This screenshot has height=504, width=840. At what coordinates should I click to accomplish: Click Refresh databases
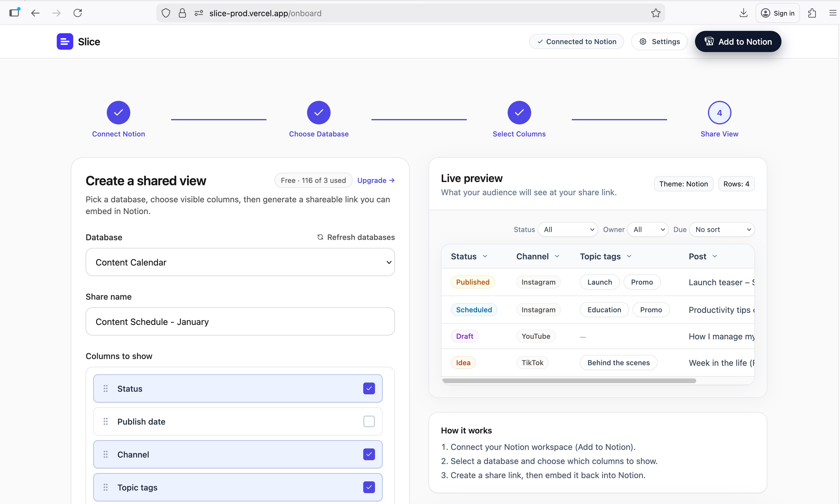356,237
